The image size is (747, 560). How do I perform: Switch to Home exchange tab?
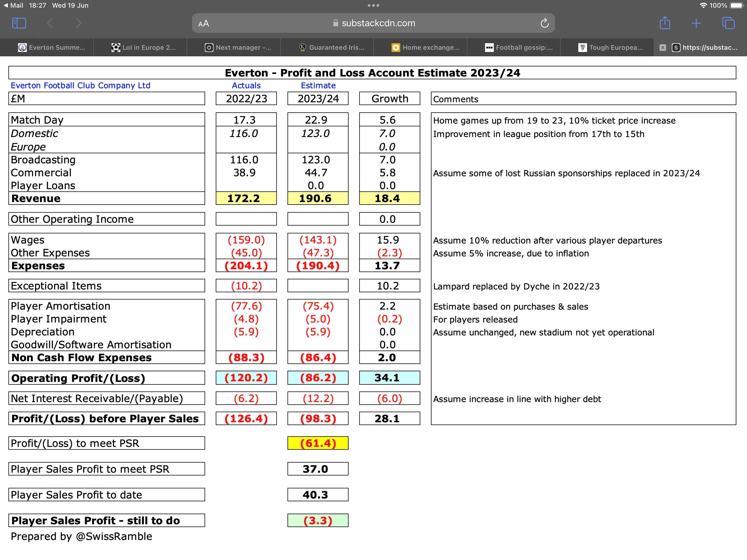[x=425, y=48]
